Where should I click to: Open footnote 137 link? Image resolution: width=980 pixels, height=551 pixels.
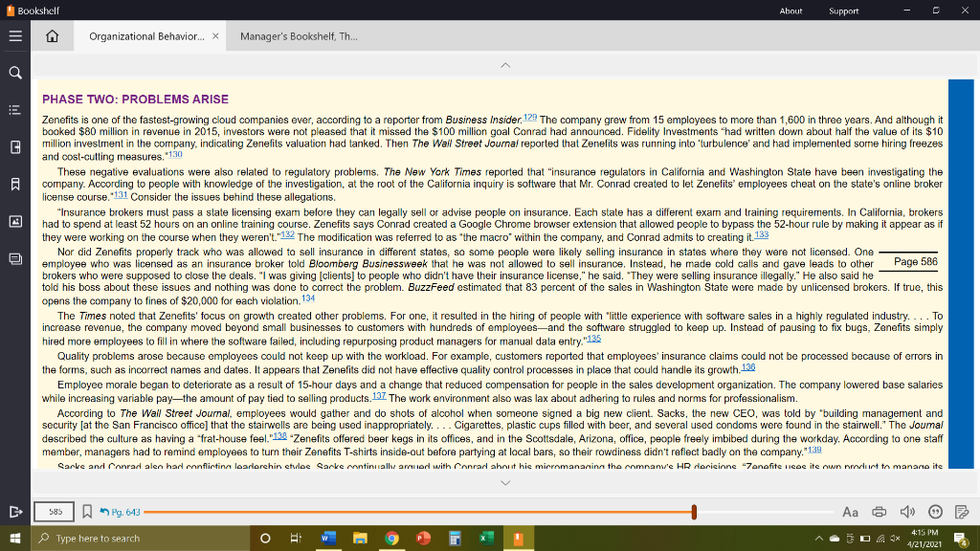(379, 396)
